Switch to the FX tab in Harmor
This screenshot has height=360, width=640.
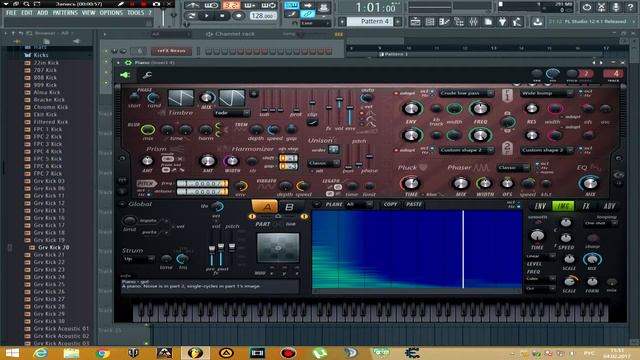[586, 206]
